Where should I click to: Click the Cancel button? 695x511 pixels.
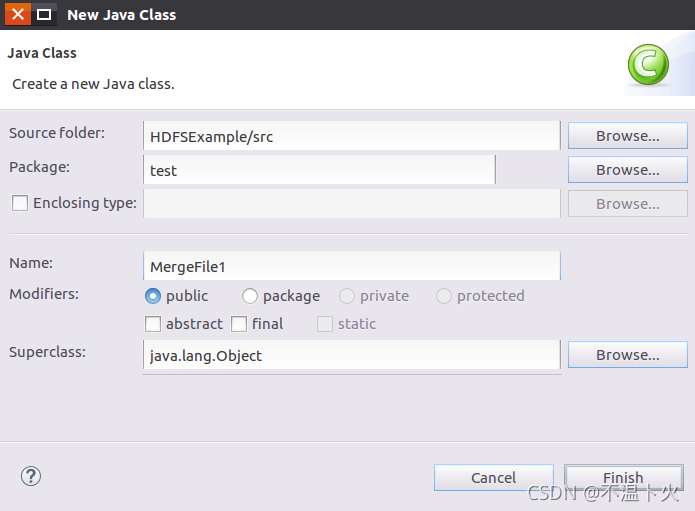494,477
